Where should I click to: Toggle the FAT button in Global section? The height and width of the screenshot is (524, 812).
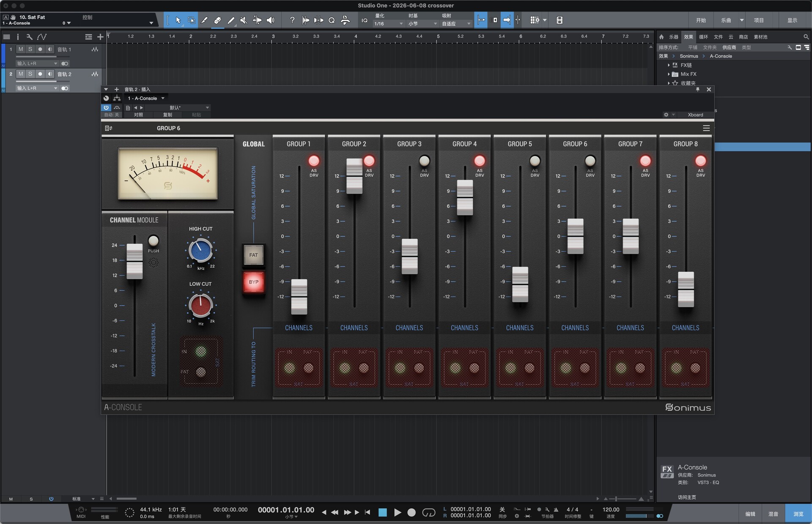click(x=253, y=255)
